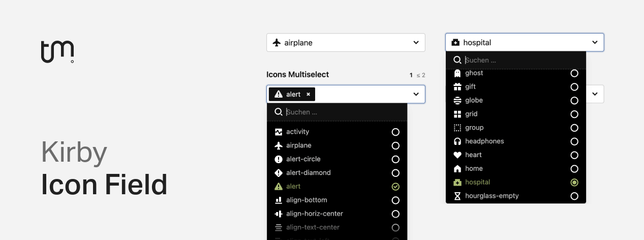
Task: Click the alert-circle icon
Action: pos(278,159)
